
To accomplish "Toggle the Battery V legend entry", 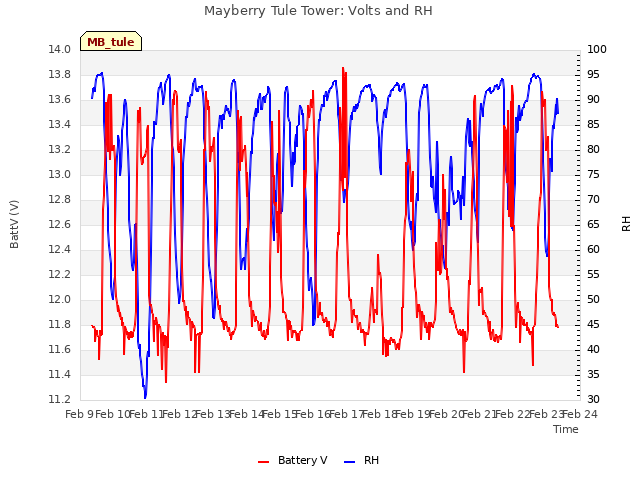I will (292, 460).
